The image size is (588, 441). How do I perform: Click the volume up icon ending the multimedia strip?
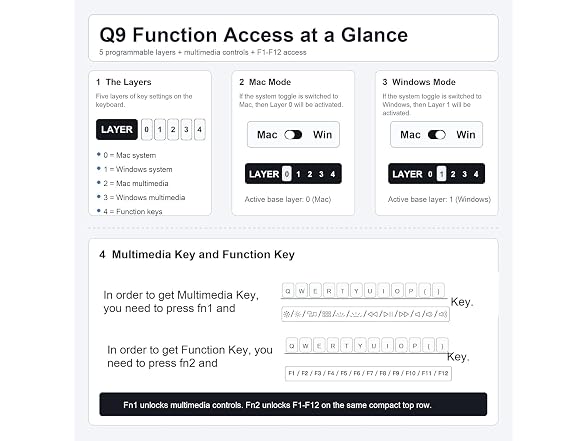tap(443, 314)
